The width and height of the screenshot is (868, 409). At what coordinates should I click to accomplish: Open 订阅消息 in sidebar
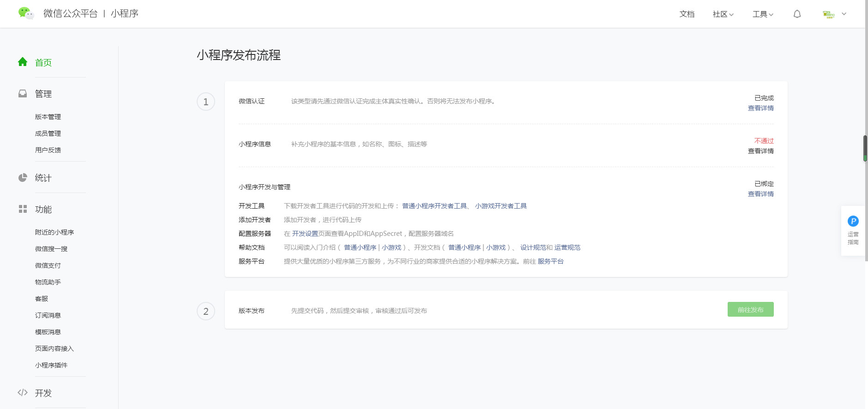pos(48,315)
